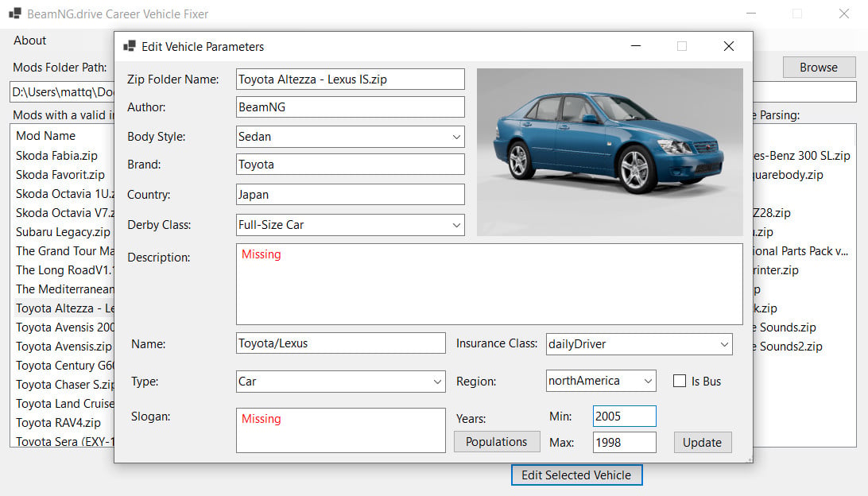The height and width of the screenshot is (496, 868).
Task: Click the Zip Folder Name field
Action: [x=350, y=79]
